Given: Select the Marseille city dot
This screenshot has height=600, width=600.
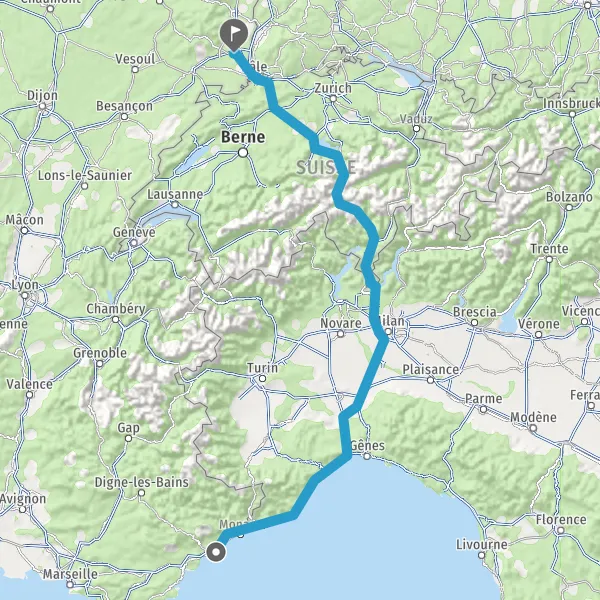Looking at the screenshot, I should coord(70,585).
